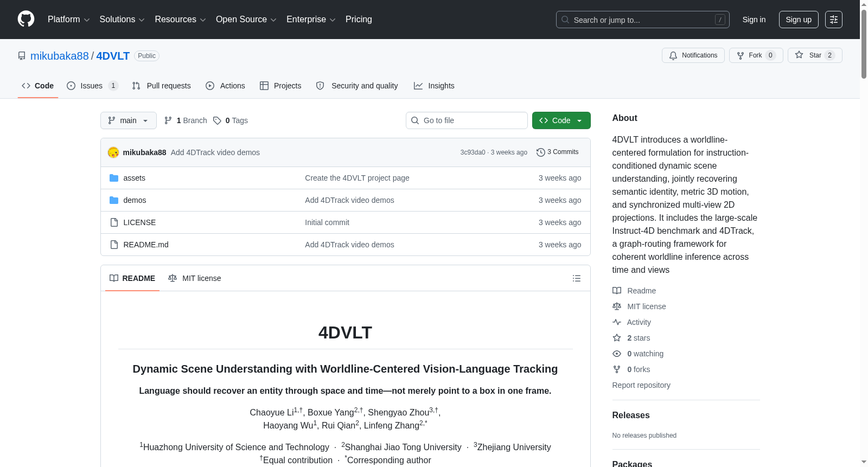Open the GitHub home logo
Image resolution: width=868 pixels, height=467 pixels.
26,20
